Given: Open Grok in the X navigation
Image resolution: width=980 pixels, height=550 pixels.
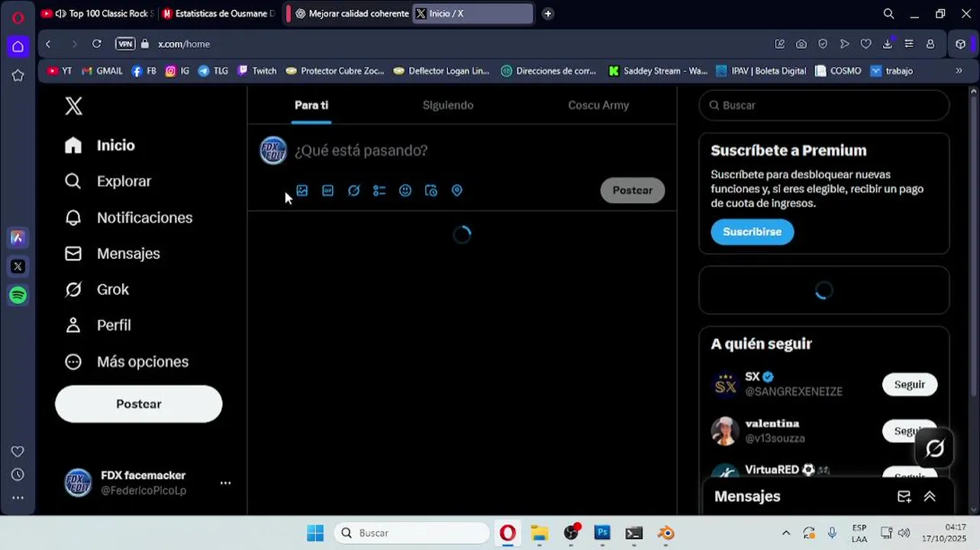Looking at the screenshot, I should (97, 290).
